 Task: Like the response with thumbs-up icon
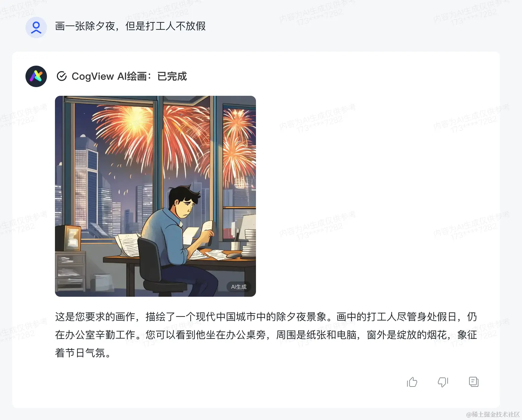(x=412, y=382)
